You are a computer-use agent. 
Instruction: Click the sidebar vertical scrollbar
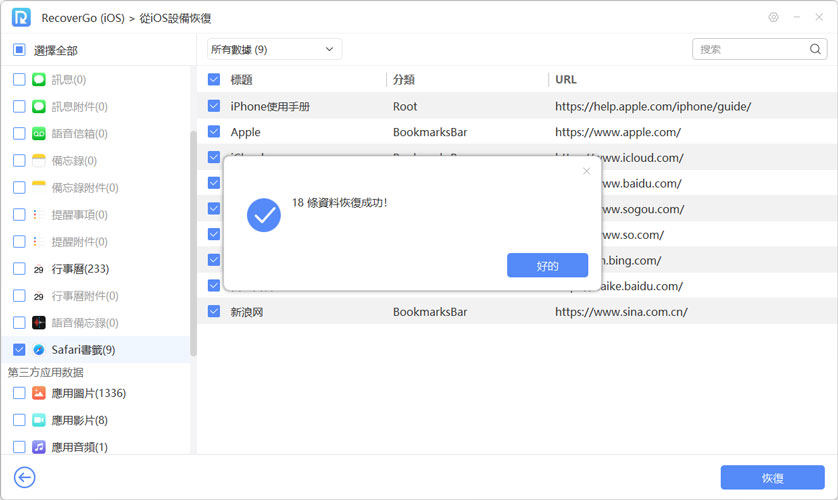[193, 243]
